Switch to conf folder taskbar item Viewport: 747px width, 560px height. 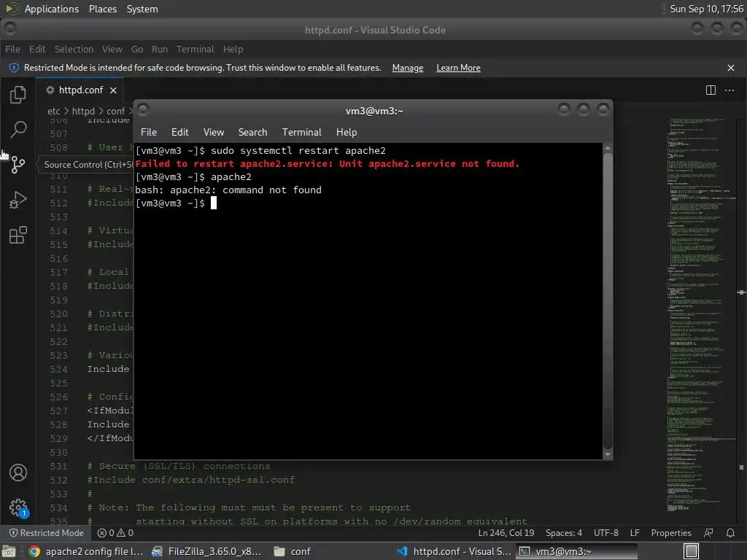point(293,551)
